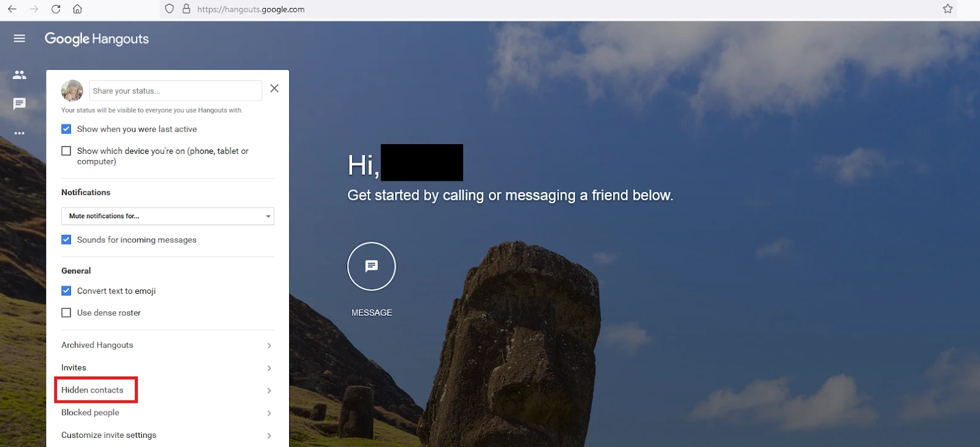Start a new message with the round Message icon
980x447 pixels.
click(x=372, y=266)
